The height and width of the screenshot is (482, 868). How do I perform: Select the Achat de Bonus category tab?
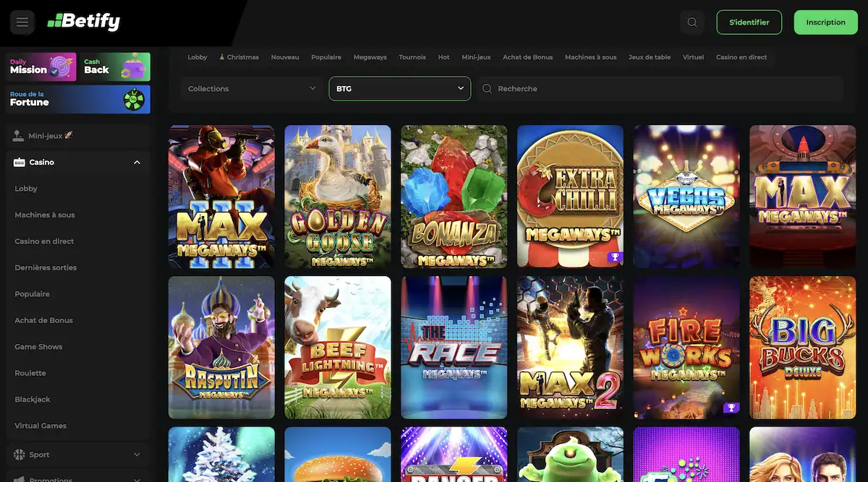click(x=528, y=57)
